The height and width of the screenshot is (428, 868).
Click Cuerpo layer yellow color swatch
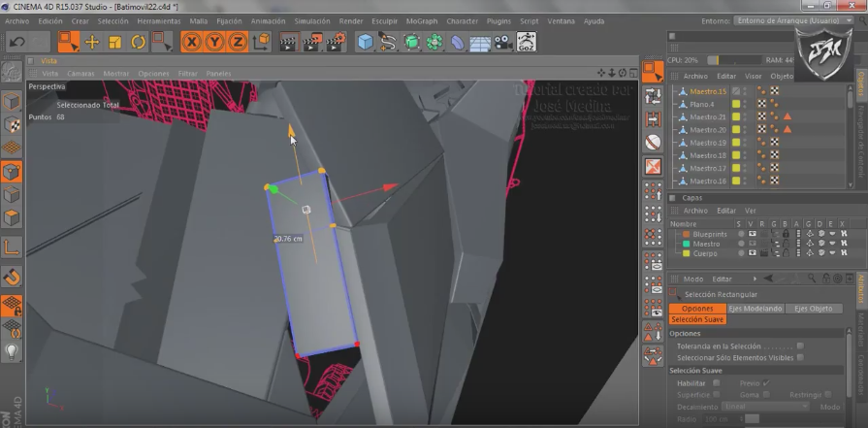pyautogui.click(x=687, y=253)
